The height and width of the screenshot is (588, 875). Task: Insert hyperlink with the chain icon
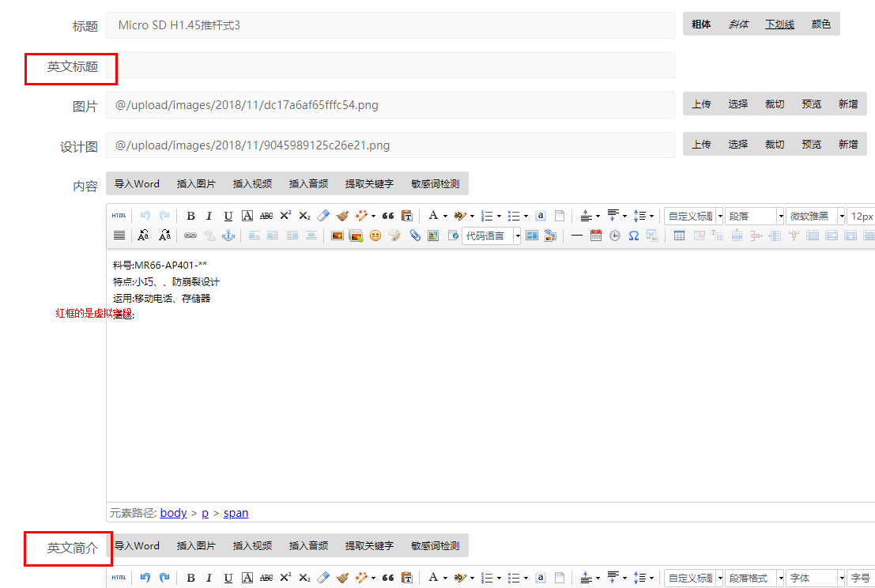[x=190, y=236]
